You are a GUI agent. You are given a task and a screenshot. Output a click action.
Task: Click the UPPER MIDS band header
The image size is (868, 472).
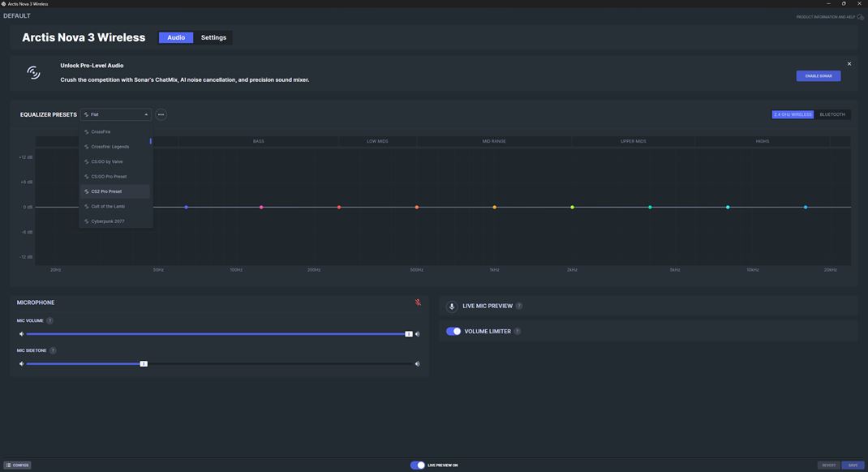[x=634, y=141]
